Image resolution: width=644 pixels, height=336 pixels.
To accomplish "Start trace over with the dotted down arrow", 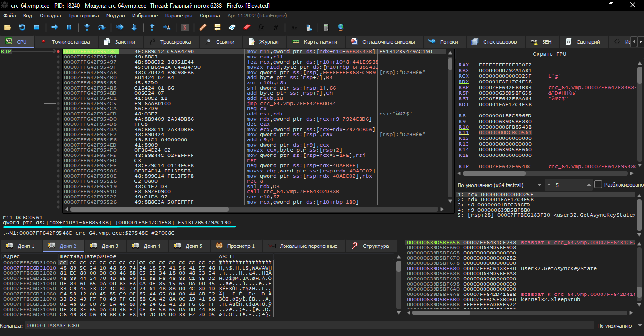I will click(134, 27).
